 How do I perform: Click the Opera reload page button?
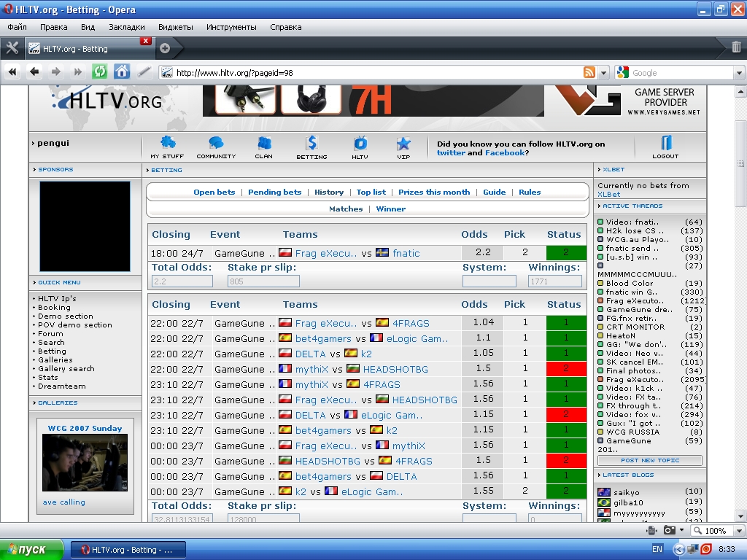(x=100, y=71)
